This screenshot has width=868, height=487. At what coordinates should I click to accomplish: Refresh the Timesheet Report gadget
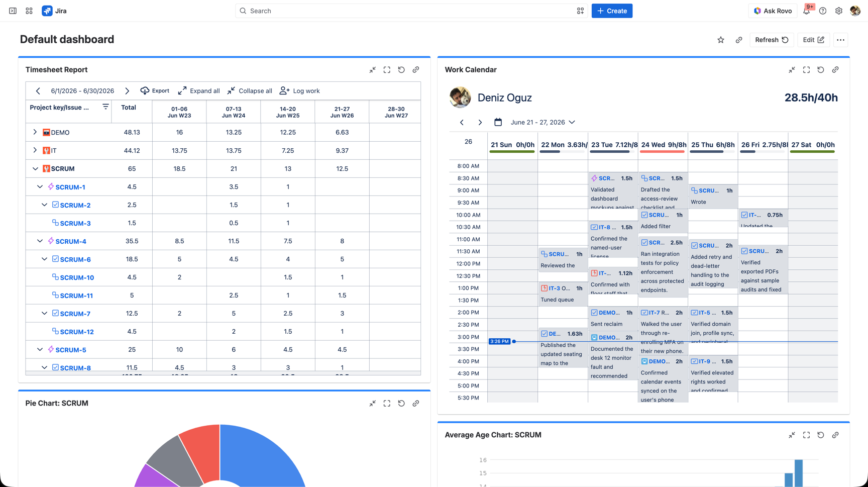coord(401,70)
